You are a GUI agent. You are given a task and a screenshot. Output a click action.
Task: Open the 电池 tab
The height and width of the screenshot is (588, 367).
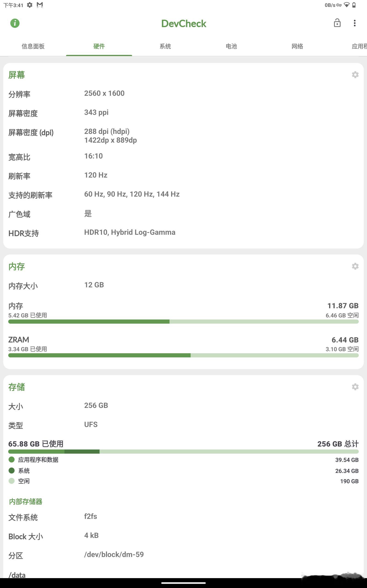pyautogui.click(x=231, y=46)
